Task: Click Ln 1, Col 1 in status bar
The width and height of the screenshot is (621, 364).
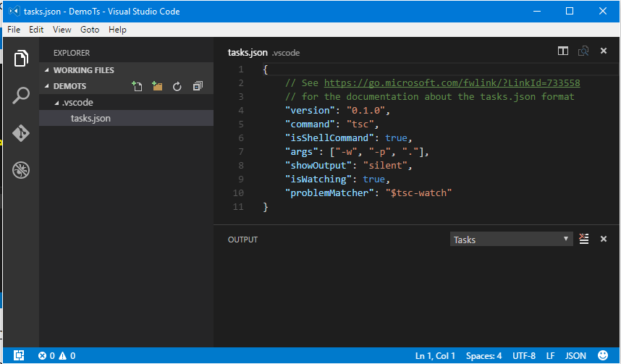Action: pos(435,356)
